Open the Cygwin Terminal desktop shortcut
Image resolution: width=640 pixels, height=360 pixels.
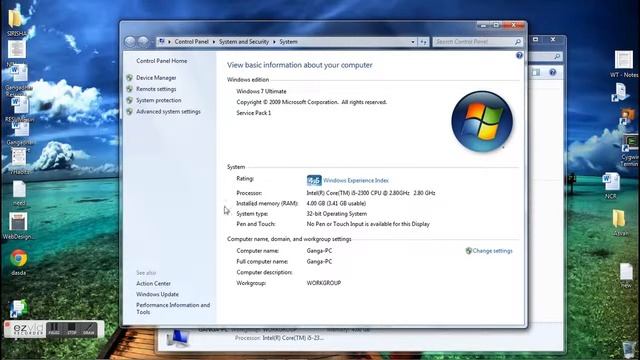click(x=630, y=150)
